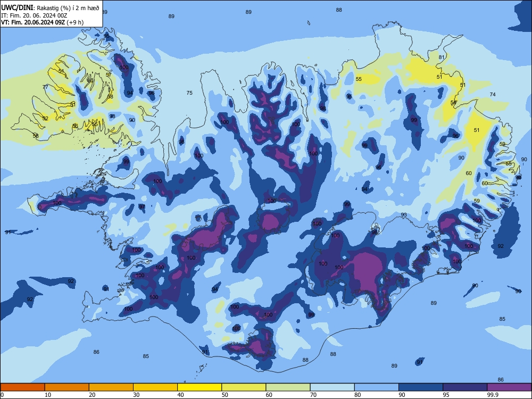Viewport: 532px width, 399px height.
Task: Click the '74' value off the northeast coast
Action: tap(493, 94)
